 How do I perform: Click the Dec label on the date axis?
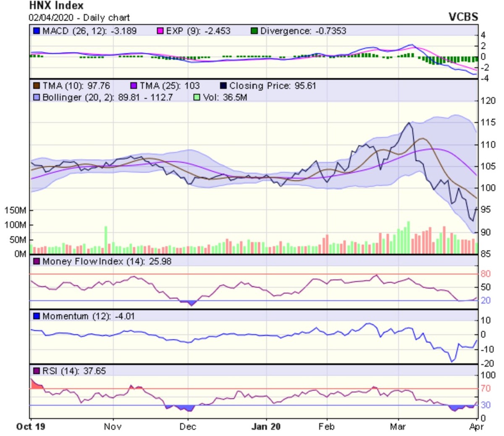tap(187, 427)
